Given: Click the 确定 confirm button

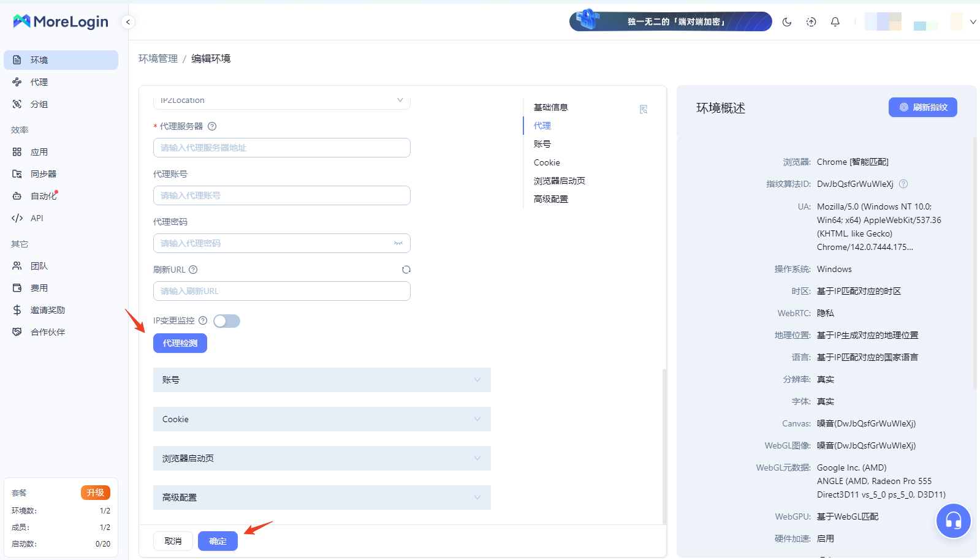Looking at the screenshot, I should click(x=218, y=541).
